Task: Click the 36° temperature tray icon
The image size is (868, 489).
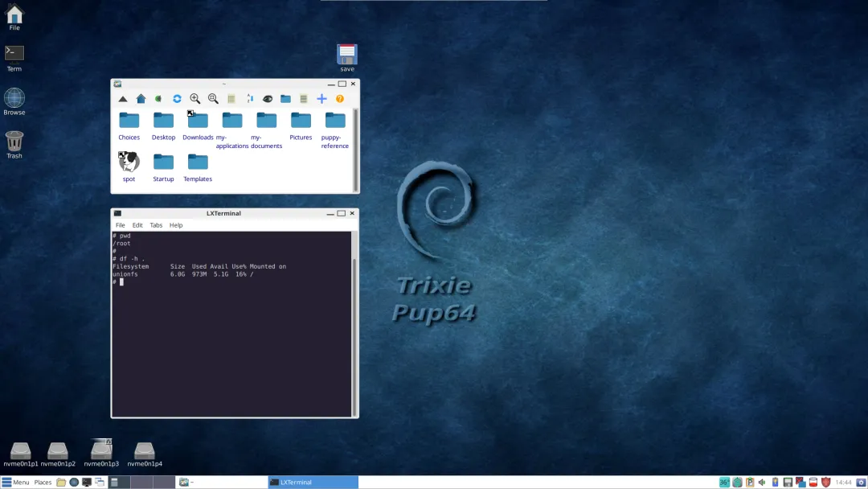Action: pyautogui.click(x=724, y=483)
